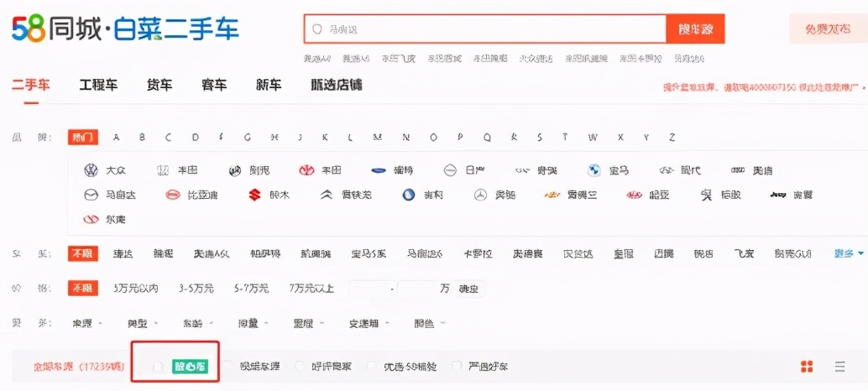The width and height of the screenshot is (868, 391).
Task: Select 比亚迪 brand name
Action: pyautogui.click(x=202, y=195)
